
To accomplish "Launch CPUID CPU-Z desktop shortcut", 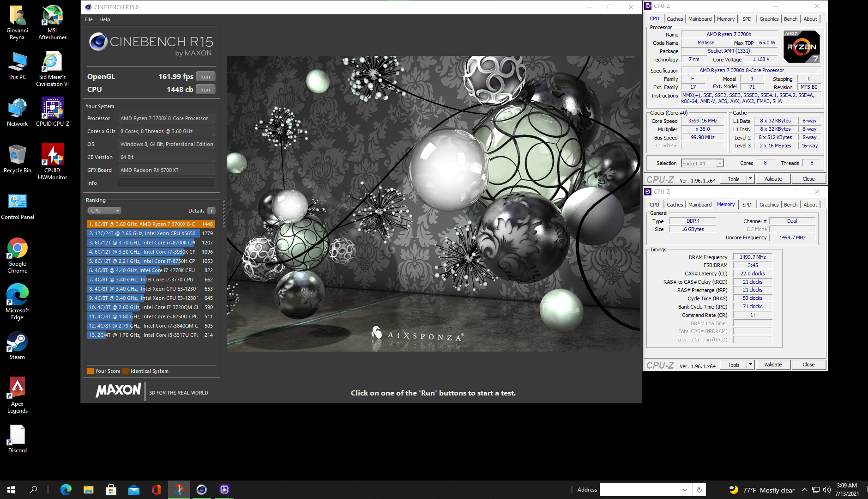I will tap(52, 112).
